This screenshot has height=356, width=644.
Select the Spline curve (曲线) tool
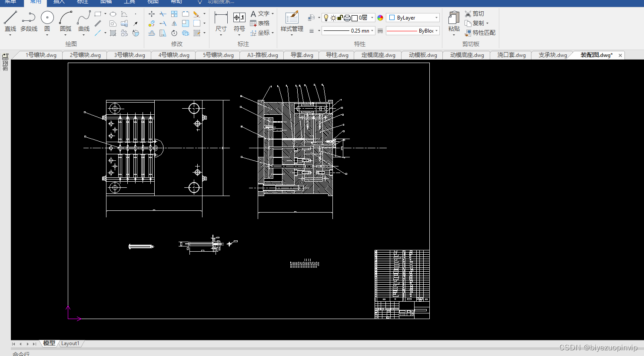[84, 21]
